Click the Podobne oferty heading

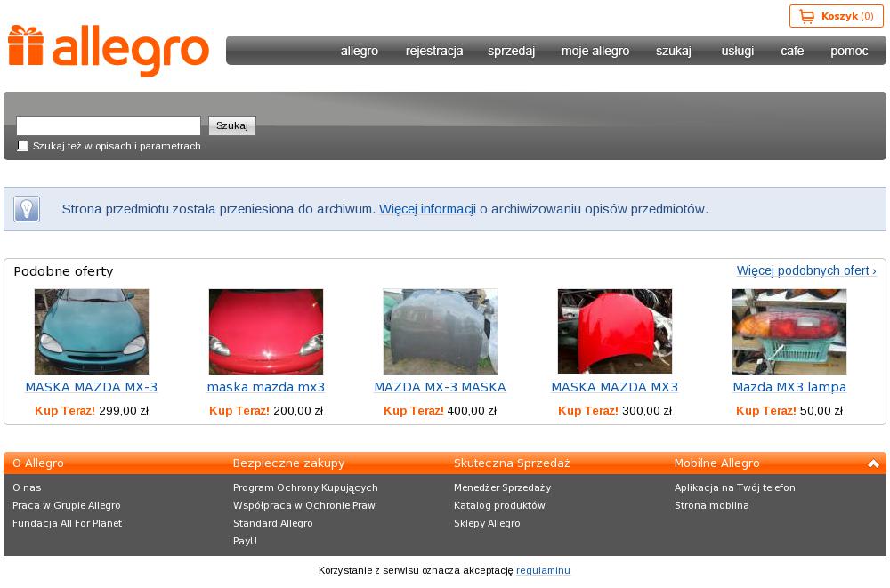point(63,271)
